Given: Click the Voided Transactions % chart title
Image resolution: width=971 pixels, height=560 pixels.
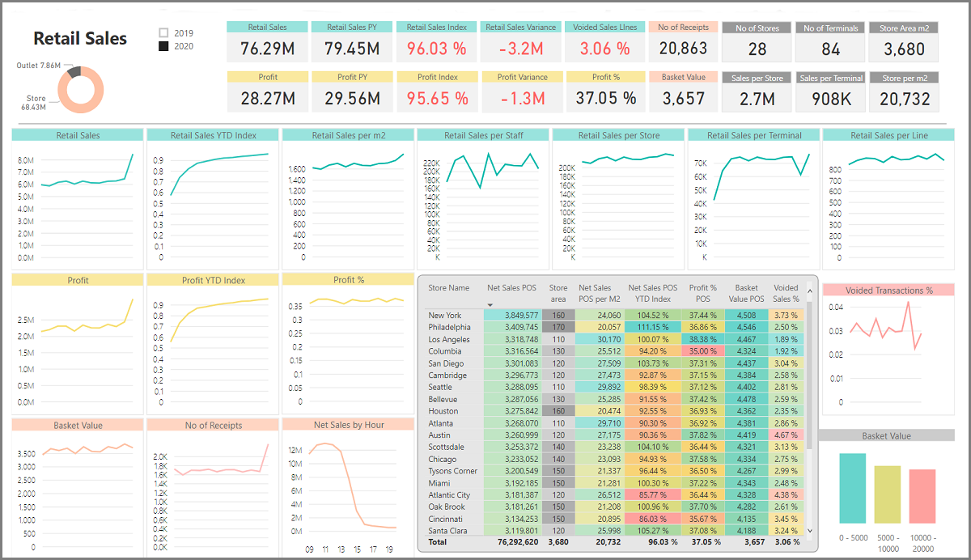Looking at the screenshot, I should [x=888, y=291].
